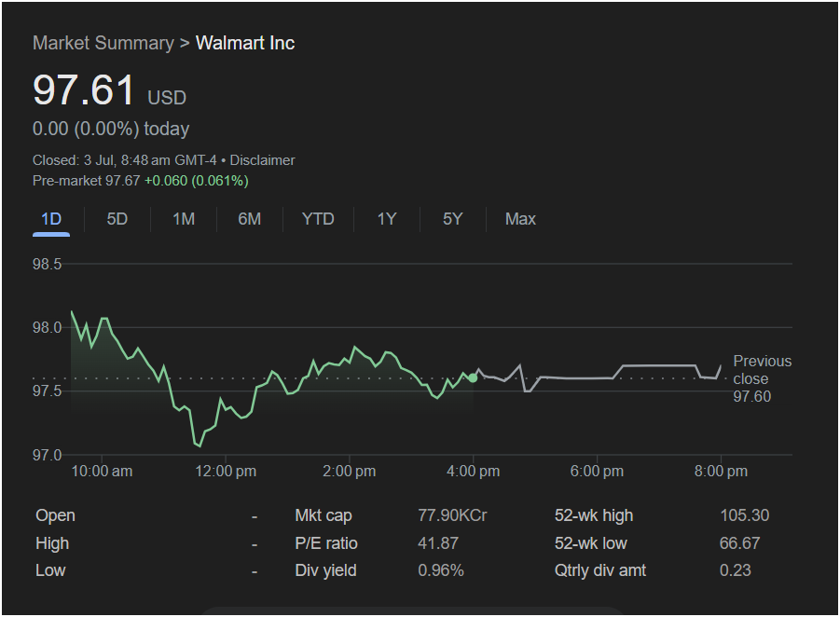
Task: Click the 52-wk high value 105.30
Action: coord(745,515)
